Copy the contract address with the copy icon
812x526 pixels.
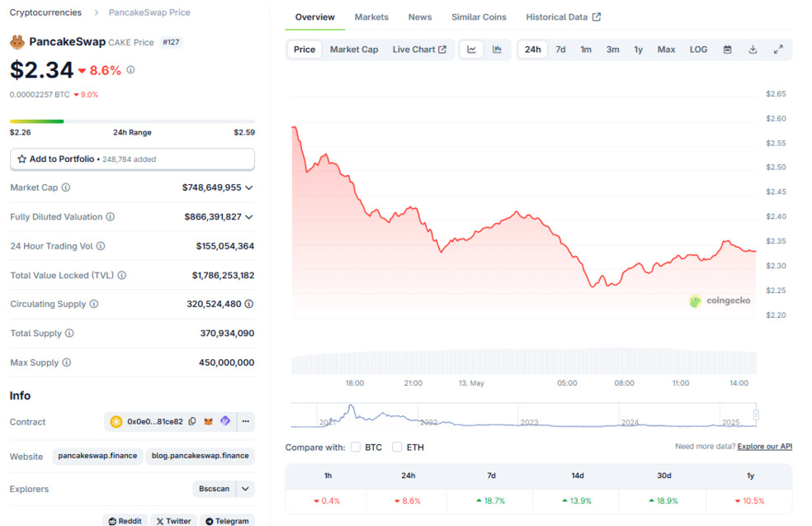pos(192,421)
